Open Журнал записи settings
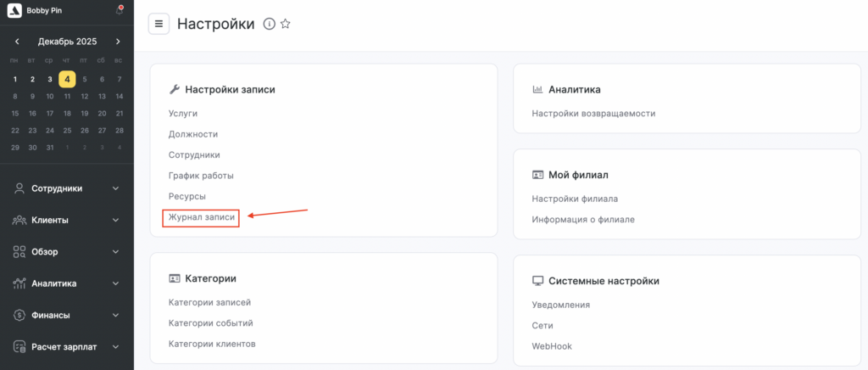This screenshot has width=868, height=370. 201,218
